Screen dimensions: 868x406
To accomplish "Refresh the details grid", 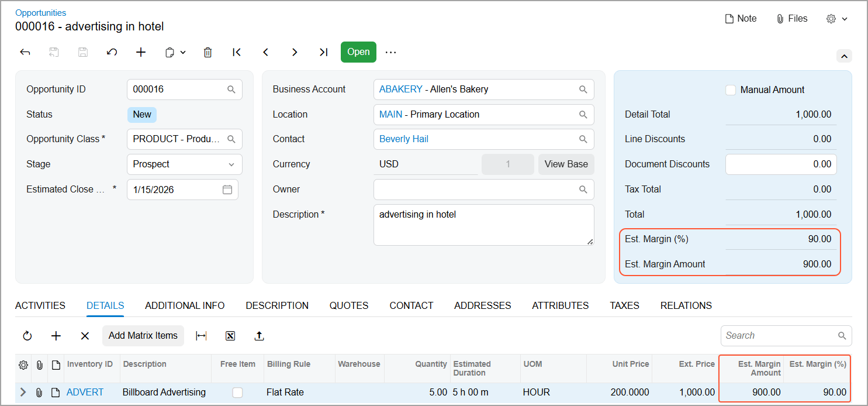I will [x=27, y=336].
